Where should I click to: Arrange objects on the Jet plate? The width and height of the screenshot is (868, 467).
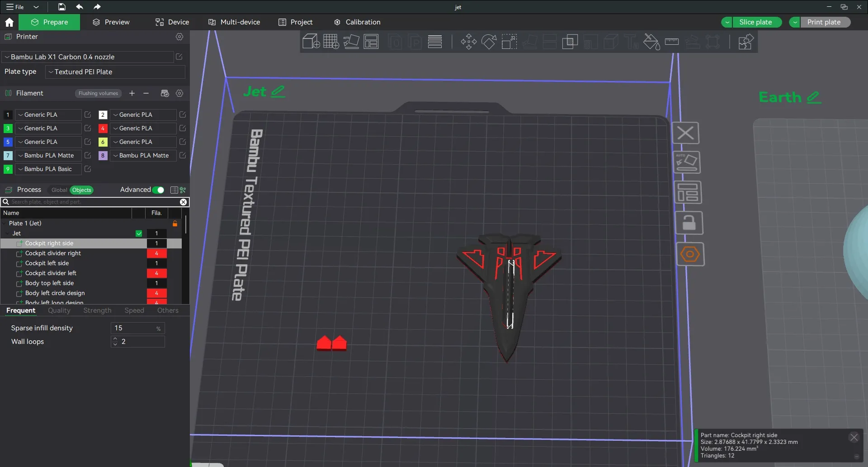point(688,193)
